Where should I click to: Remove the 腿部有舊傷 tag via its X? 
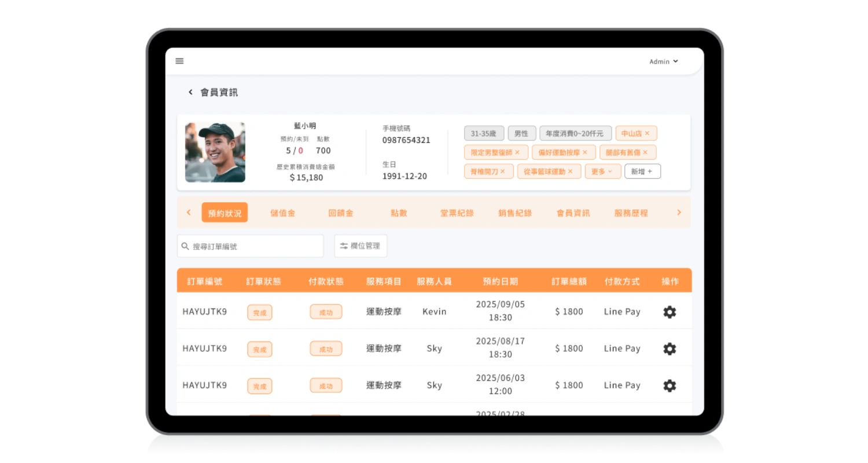(x=646, y=152)
